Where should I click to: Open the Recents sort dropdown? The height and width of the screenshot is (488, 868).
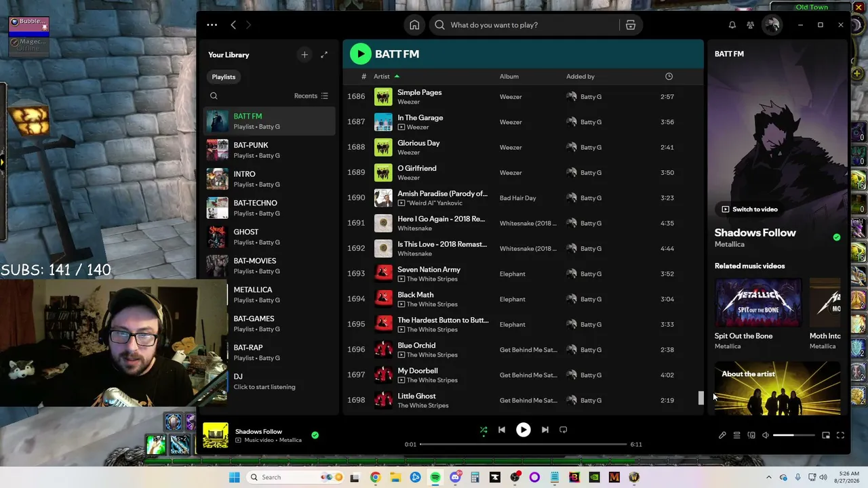click(x=311, y=96)
